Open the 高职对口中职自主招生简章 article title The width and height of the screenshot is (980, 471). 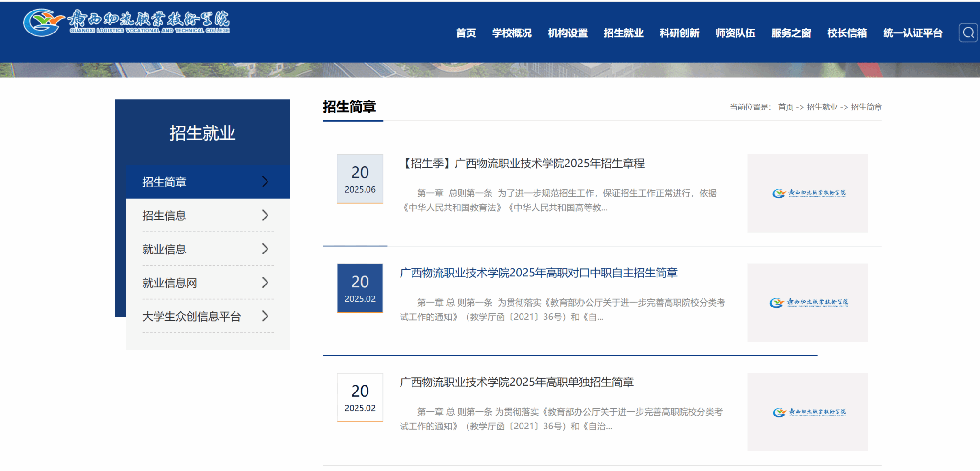(538, 273)
